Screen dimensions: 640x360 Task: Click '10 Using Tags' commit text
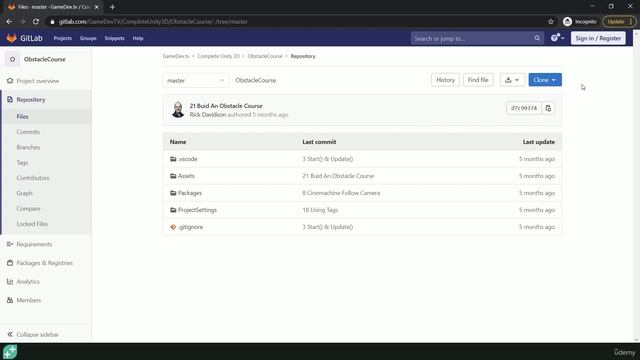click(320, 210)
